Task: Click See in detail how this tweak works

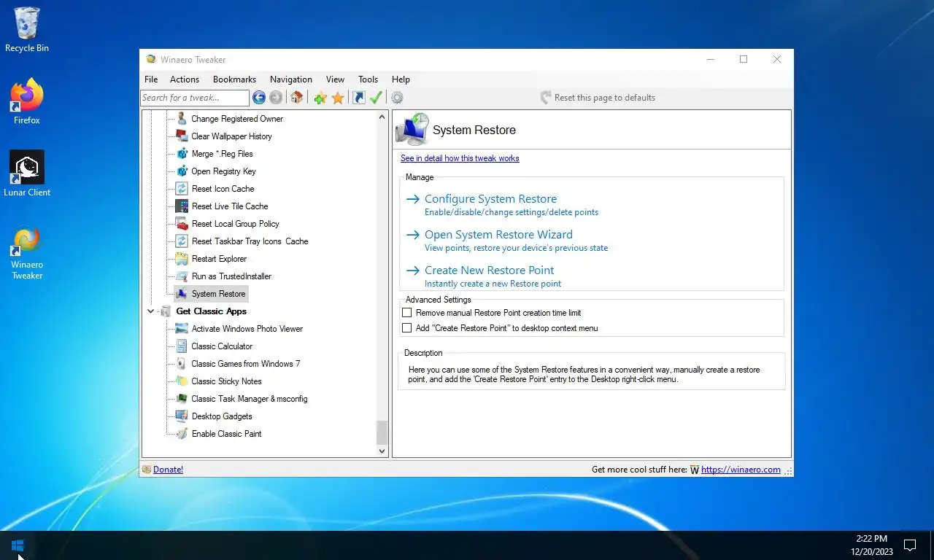Action: [460, 158]
